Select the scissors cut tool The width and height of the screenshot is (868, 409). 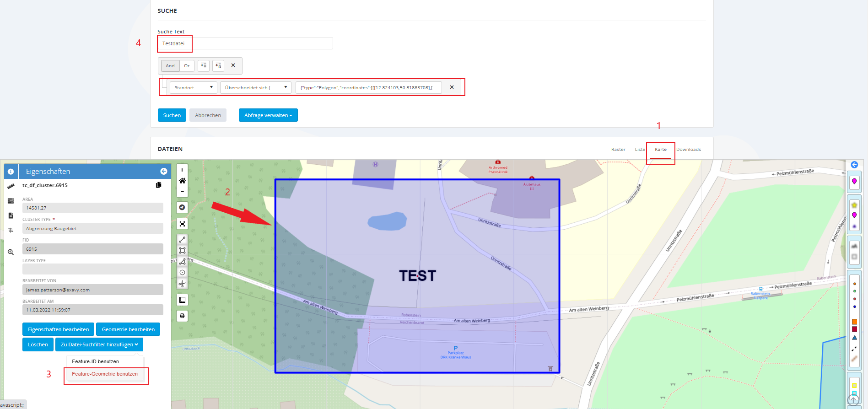(x=182, y=284)
